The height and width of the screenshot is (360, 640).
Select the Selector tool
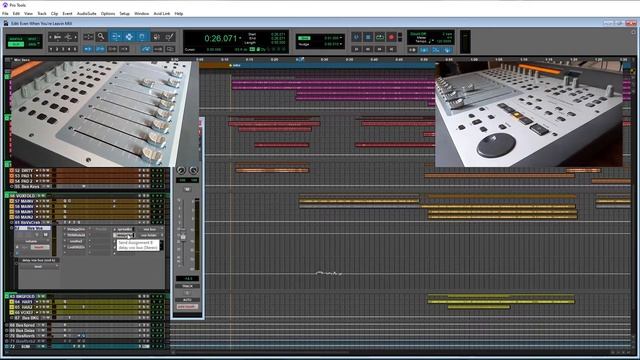(x=129, y=37)
